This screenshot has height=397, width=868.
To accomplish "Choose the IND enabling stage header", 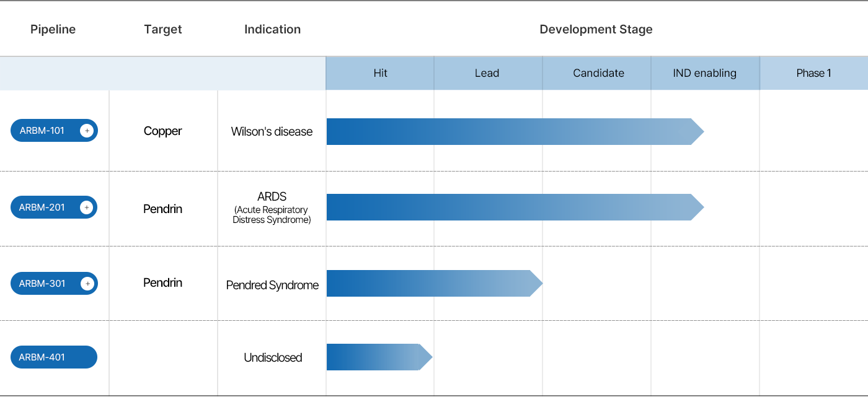I will (x=705, y=73).
